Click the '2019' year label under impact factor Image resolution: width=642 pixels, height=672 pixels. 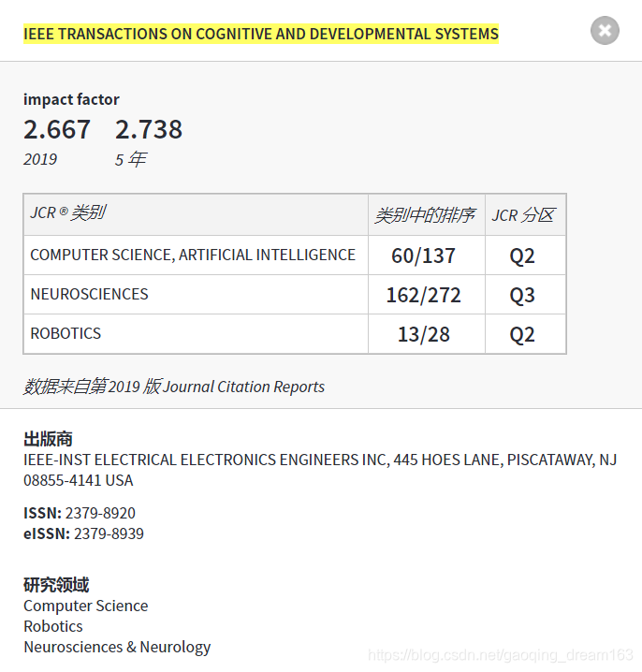click(x=40, y=159)
